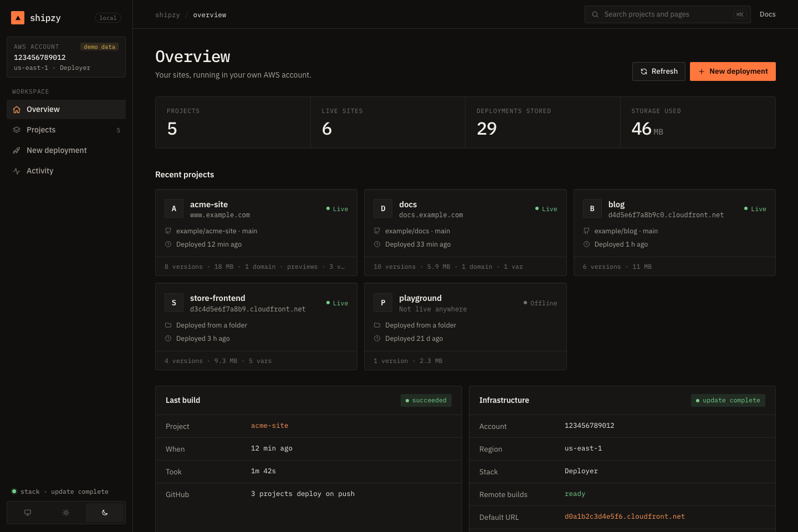The width and height of the screenshot is (798, 532).
Task: Click the clock icon beside Deployed 12 min ago
Action: click(168, 244)
